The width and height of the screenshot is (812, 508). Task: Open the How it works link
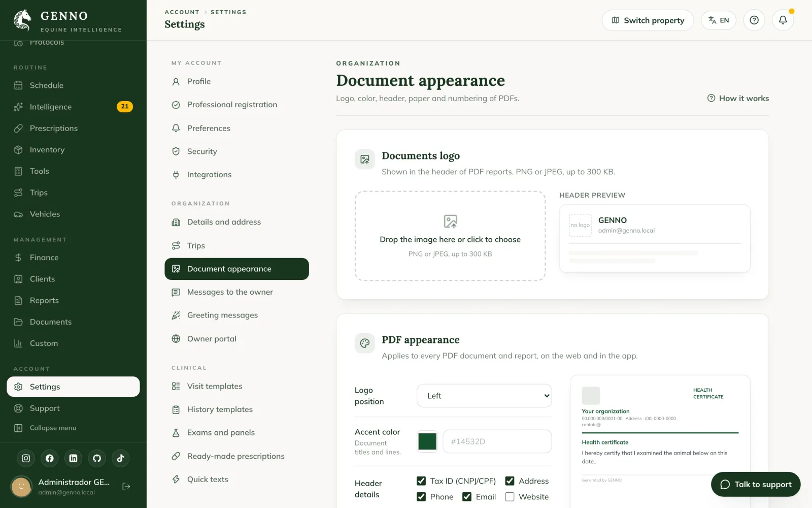[x=738, y=99]
